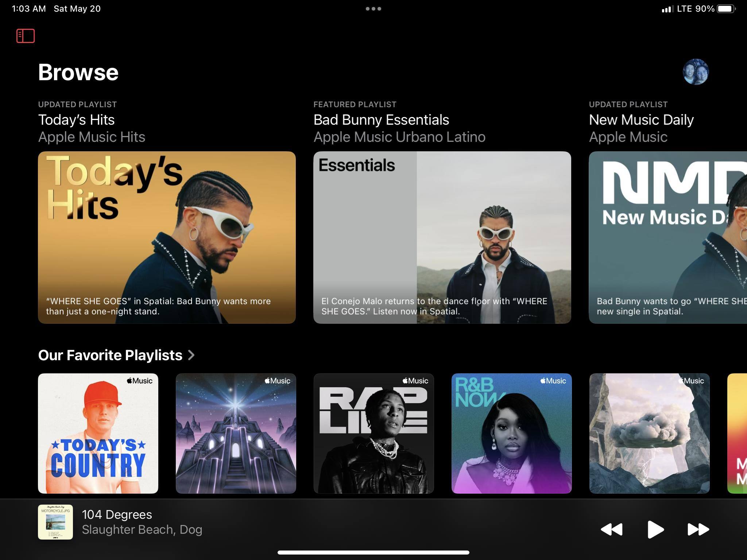Skip to the next track
747x560 pixels.
point(698,529)
